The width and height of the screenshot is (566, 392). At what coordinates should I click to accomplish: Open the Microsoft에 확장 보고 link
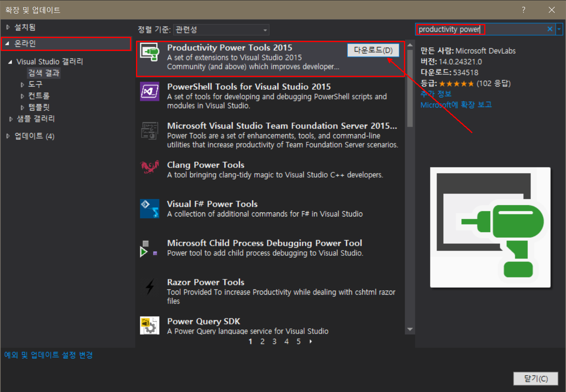[456, 105]
